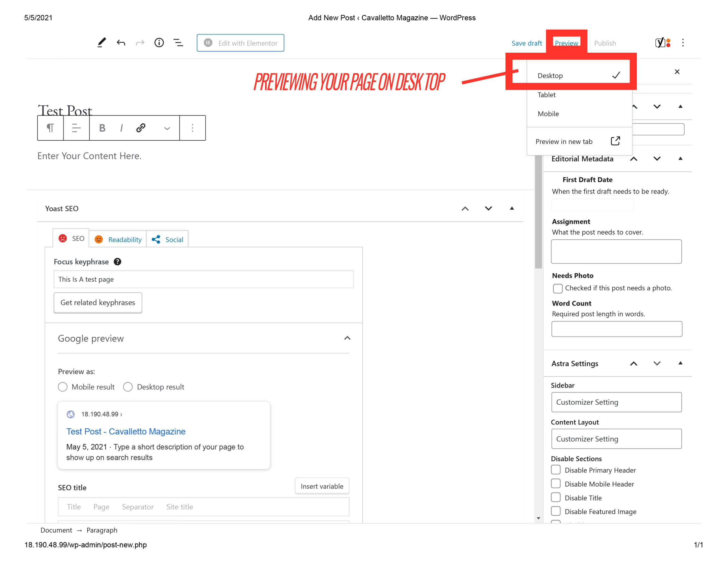This screenshot has height=563, width=728.
Task: Move Astra Settings panel down
Action: point(657,364)
